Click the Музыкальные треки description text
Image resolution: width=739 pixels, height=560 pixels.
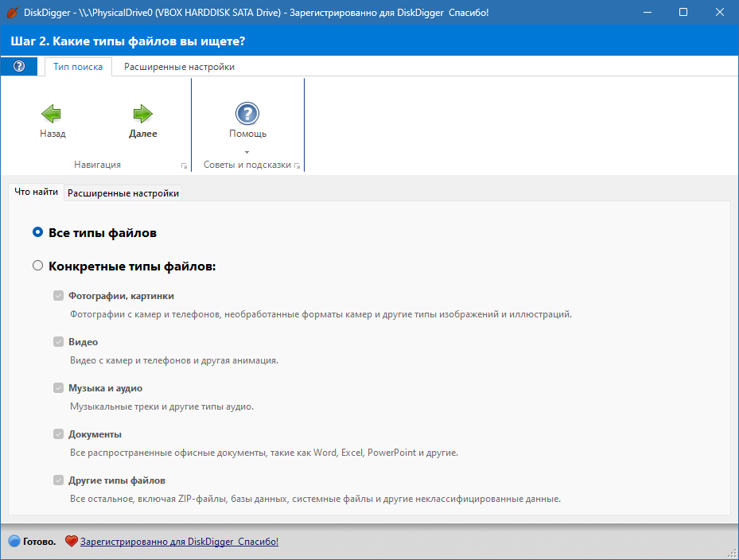(x=161, y=406)
